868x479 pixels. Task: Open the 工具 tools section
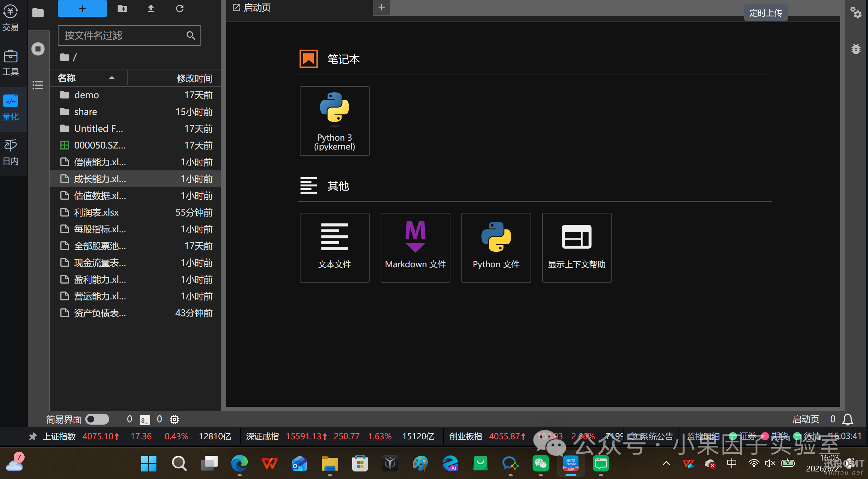point(11,63)
